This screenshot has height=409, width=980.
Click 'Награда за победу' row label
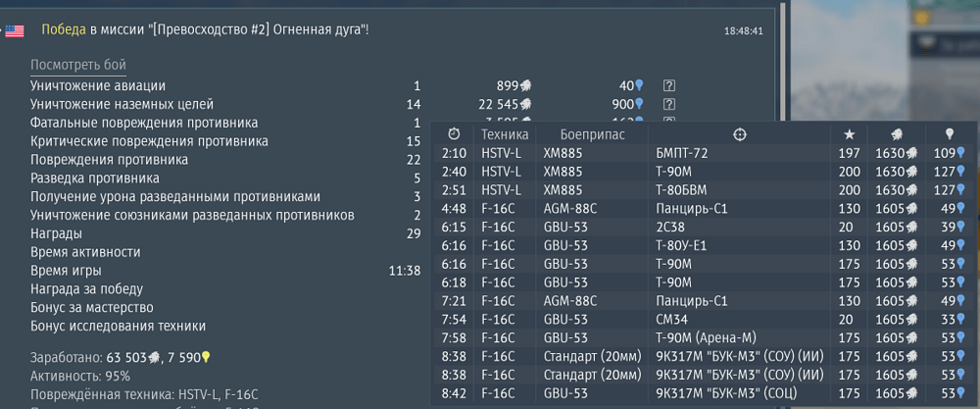click(x=87, y=289)
